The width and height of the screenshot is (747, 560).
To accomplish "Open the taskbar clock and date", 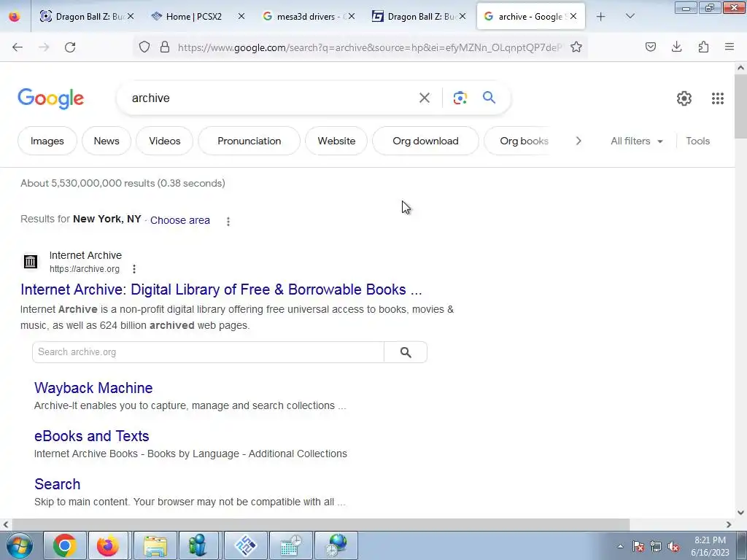I will coord(710,546).
